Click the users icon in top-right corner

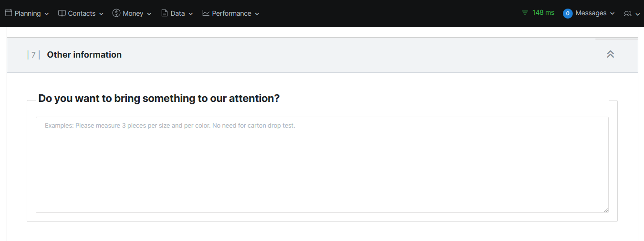[x=628, y=14]
